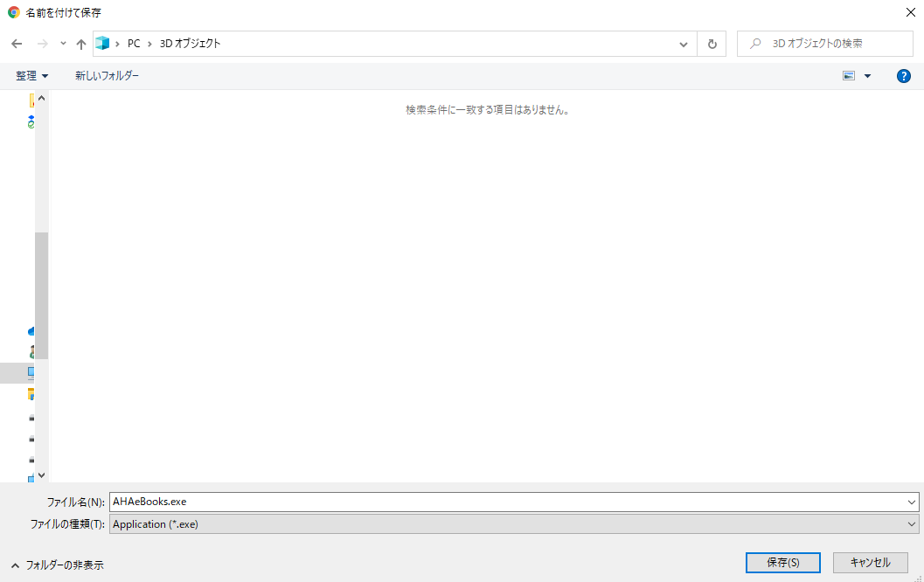
Task: Click the 保存(S) button
Action: [x=782, y=563]
